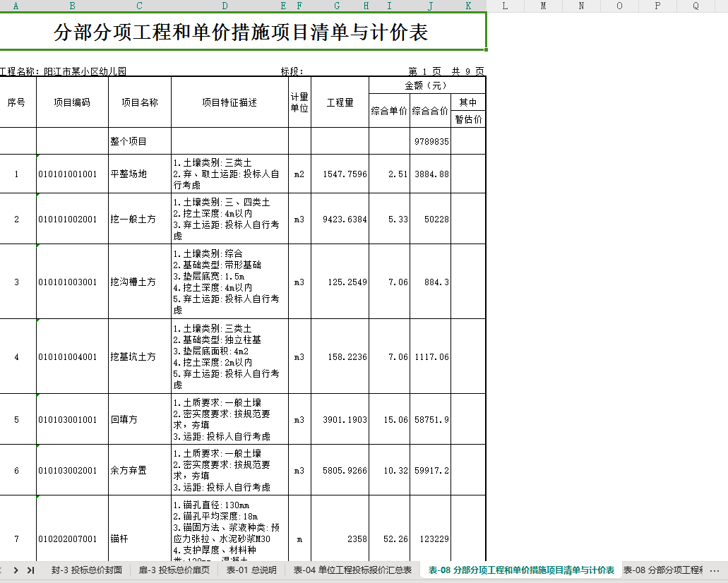Image resolution: width=728 pixels, height=583 pixels.
Task: Click the 挖沟槽土方 item name cell
Action: [x=140, y=282]
